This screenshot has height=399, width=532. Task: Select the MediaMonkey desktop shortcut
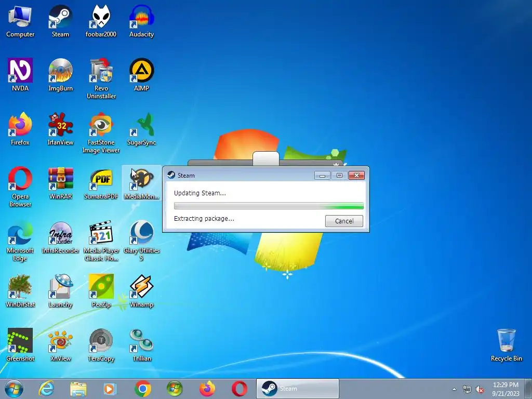pos(141,183)
